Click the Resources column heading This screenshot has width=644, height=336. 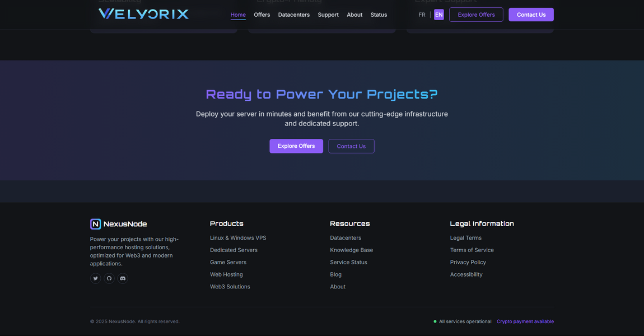point(350,223)
